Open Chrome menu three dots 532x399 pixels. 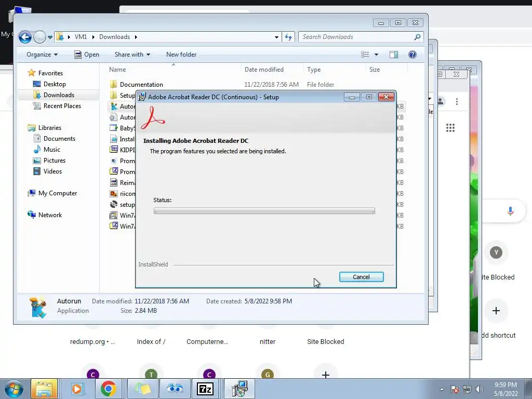[457, 101]
